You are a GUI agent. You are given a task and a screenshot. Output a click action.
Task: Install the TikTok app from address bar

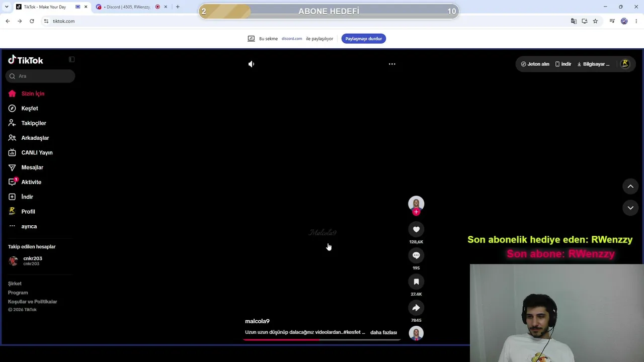tap(585, 21)
